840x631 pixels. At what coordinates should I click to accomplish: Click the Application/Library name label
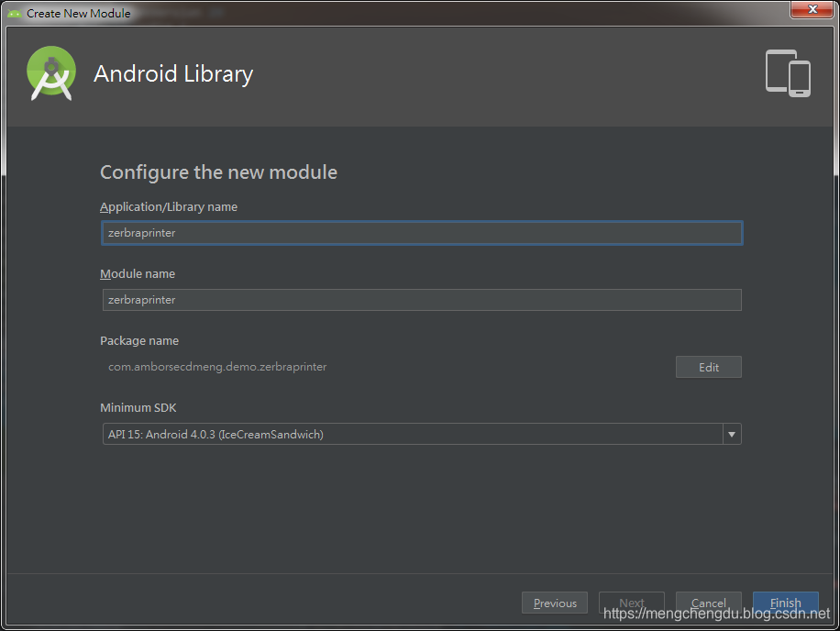pos(169,206)
